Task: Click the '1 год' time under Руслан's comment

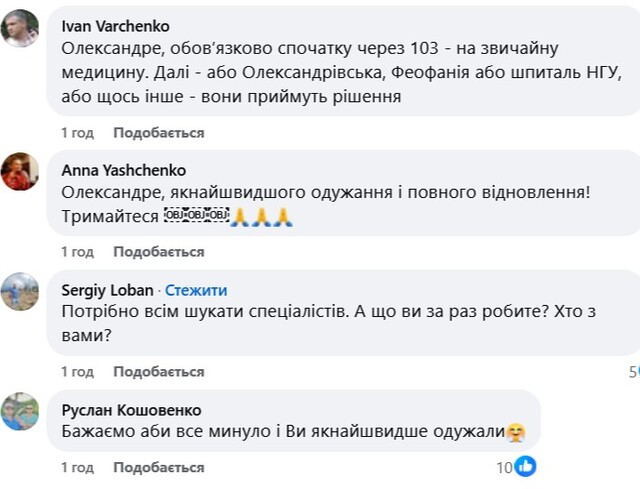Action: pos(77,468)
